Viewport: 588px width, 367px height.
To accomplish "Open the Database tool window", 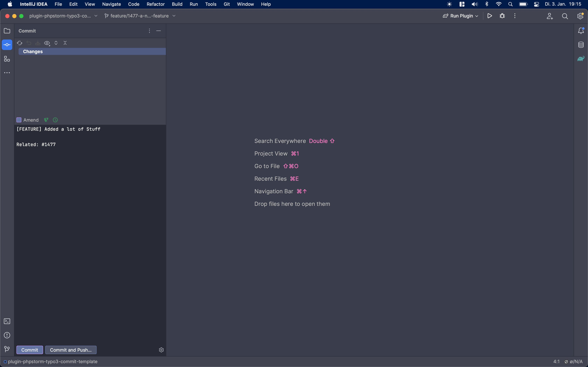I will coord(581,45).
